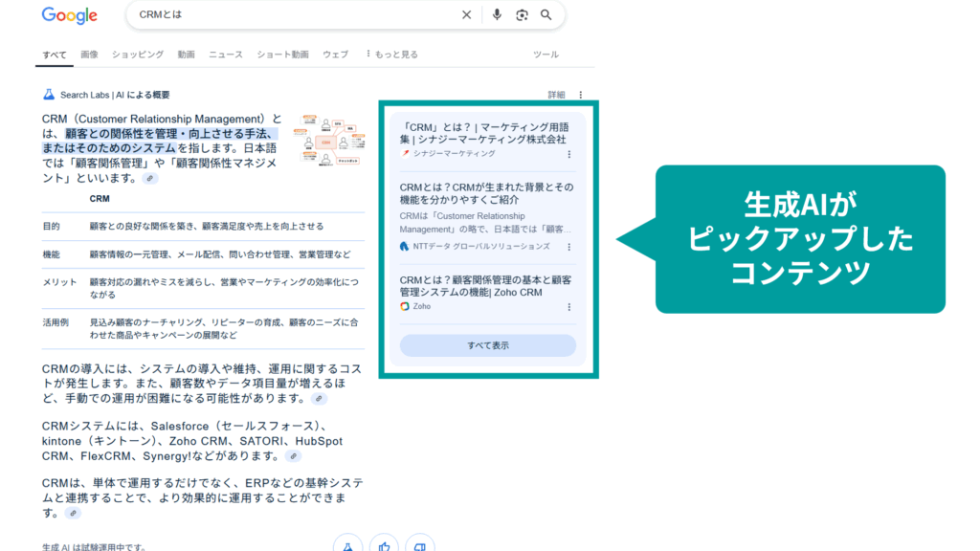Click the link icon after 可能性があります
Image resolution: width=980 pixels, height=551 pixels.
click(319, 399)
